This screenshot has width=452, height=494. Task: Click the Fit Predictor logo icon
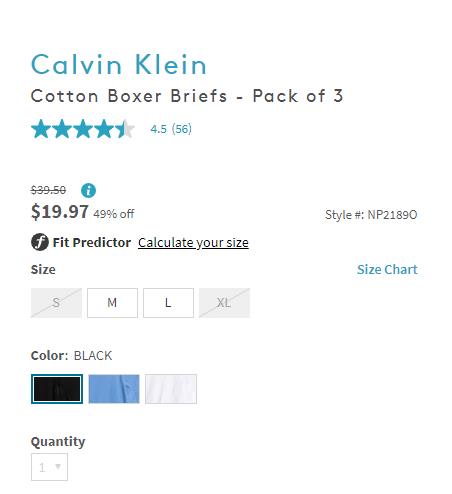40,242
